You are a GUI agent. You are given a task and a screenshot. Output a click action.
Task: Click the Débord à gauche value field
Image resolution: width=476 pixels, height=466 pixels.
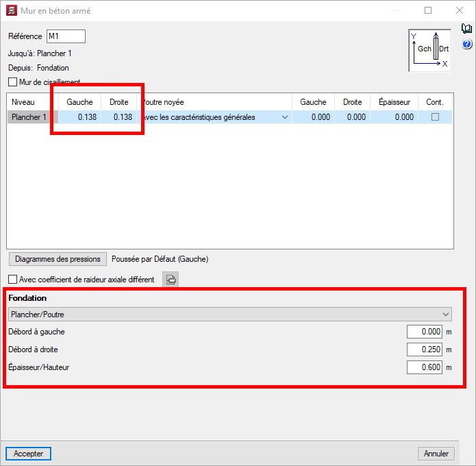click(x=425, y=332)
